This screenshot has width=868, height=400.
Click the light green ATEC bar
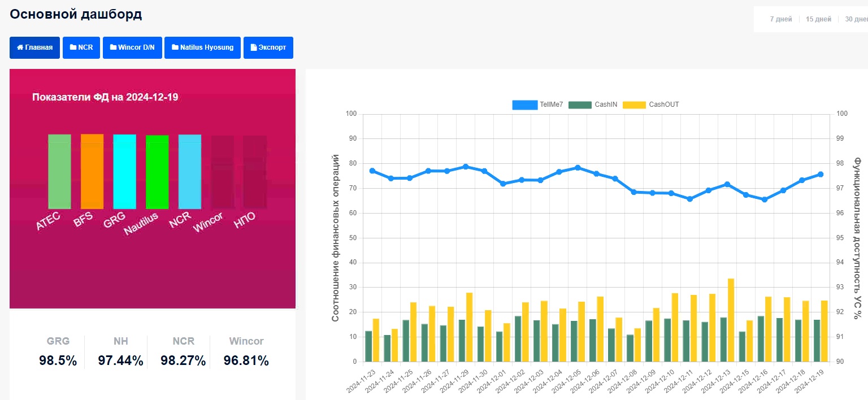click(x=59, y=172)
